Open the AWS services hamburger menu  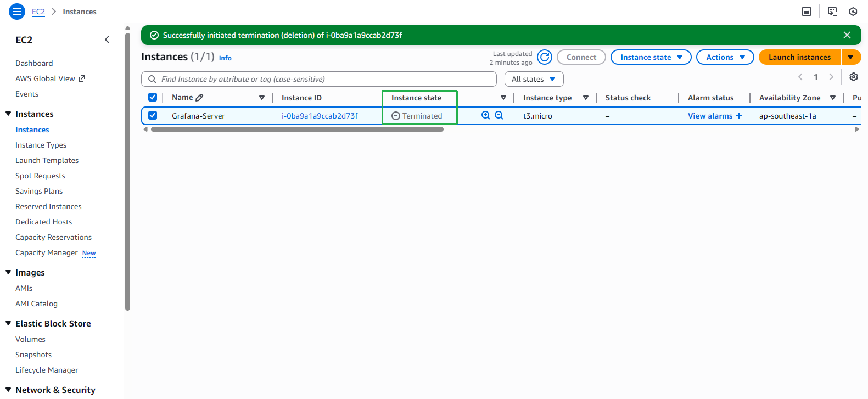[17, 11]
